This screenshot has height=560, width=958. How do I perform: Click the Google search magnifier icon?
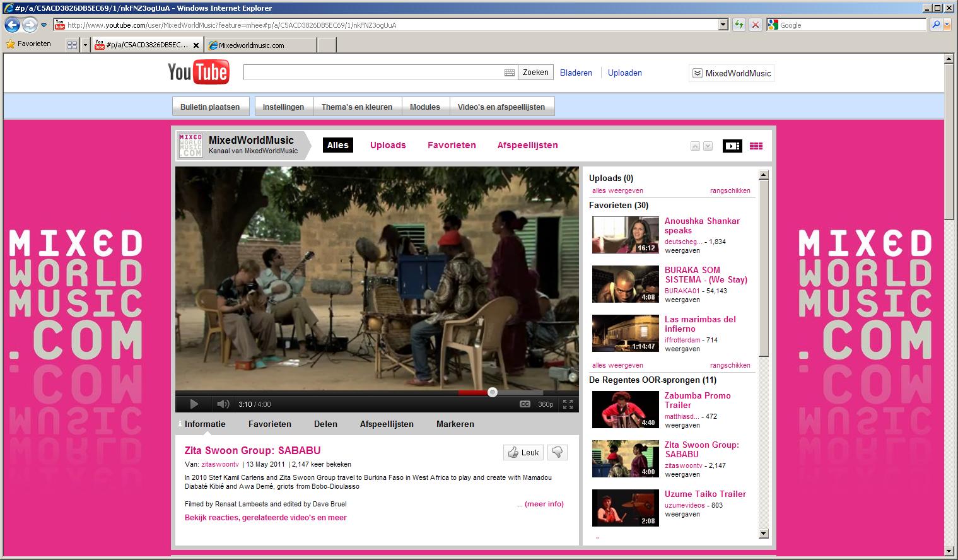click(x=936, y=25)
